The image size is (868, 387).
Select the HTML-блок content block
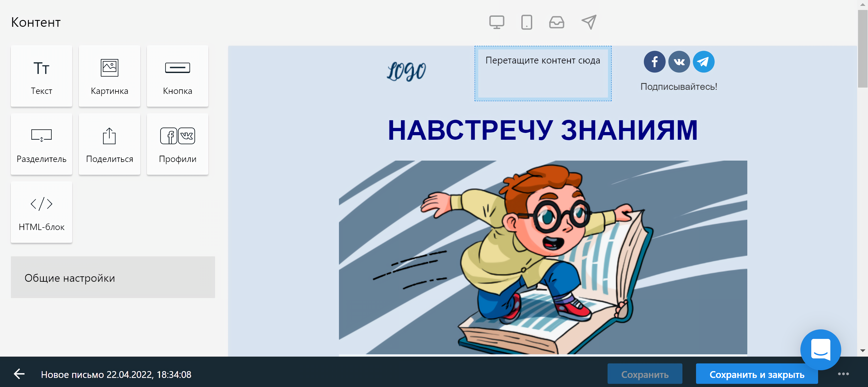(x=42, y=212)
